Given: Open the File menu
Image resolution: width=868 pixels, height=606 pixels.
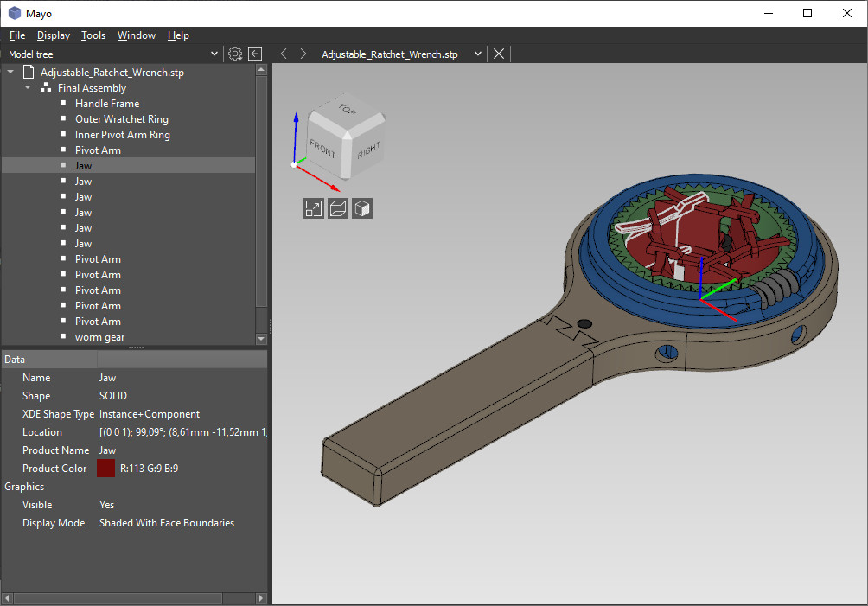Looking at the screenshot, I should tap(17, 35).
